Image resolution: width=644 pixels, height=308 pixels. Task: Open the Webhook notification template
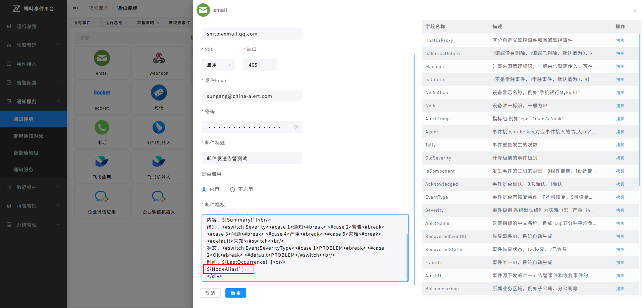coord(159,62)
